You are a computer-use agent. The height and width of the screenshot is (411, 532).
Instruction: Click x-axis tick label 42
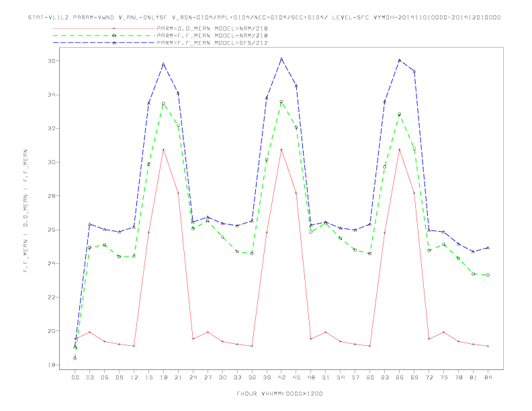[281, 377]
